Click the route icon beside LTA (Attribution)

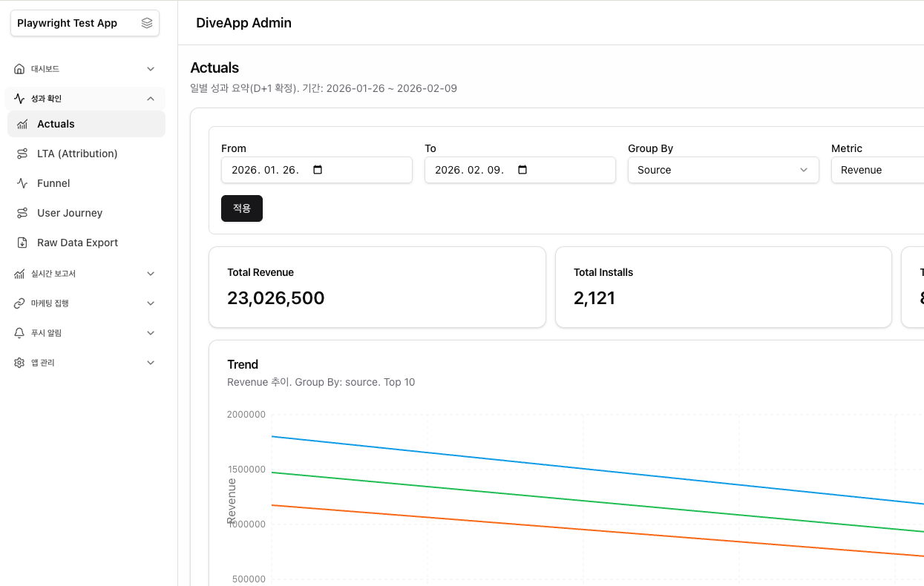(x=22, y=154)
